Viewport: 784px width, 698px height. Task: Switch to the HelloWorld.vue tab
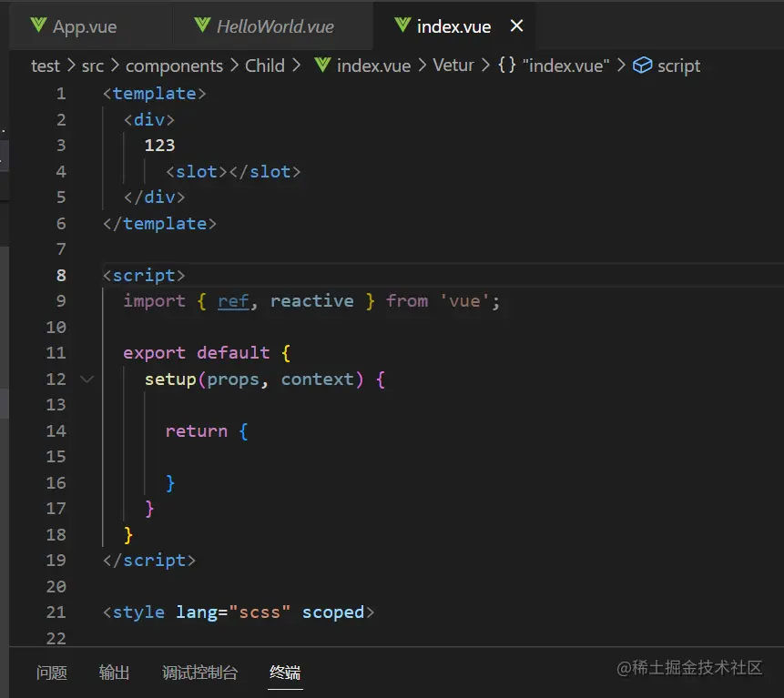[275, 26]
